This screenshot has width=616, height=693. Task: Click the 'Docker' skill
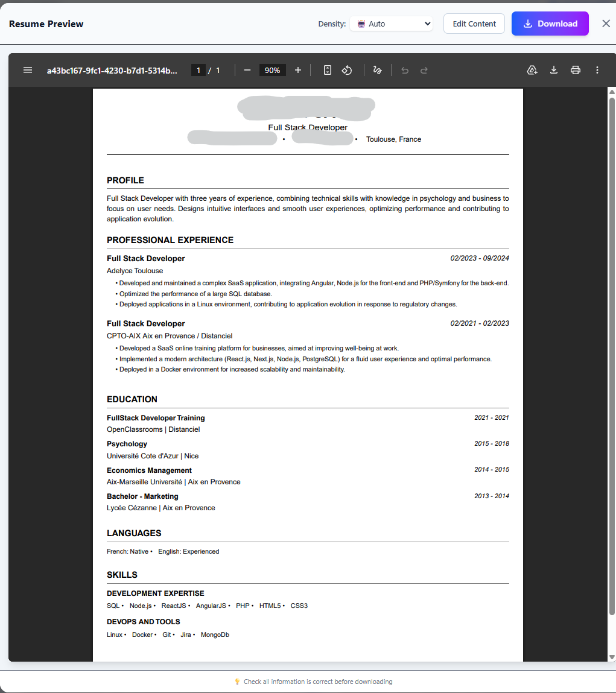click(x=142, y=634)
